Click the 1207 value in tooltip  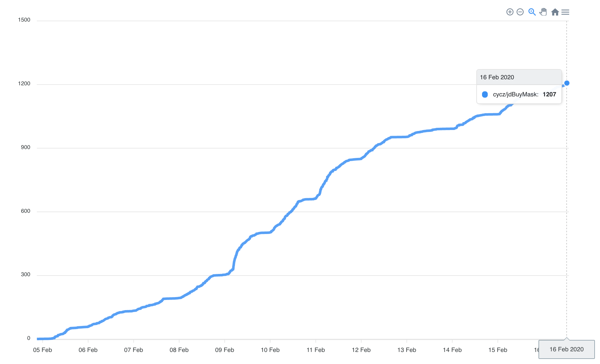(549, 94)
